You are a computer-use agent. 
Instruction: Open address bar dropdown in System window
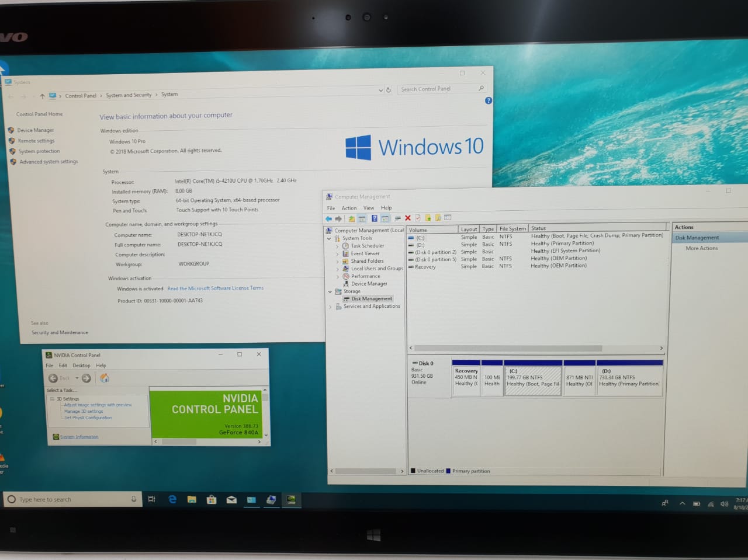coord(380,91)
